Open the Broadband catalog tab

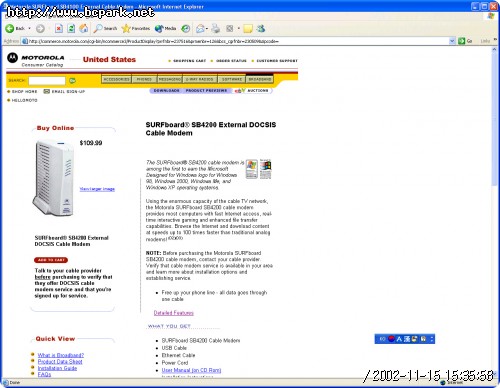(x=260, y=79)
